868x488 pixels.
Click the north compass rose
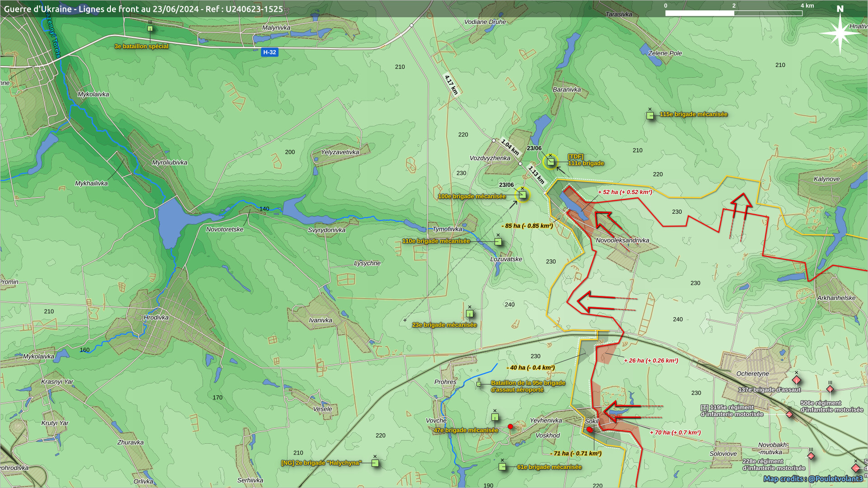[840, 33]
